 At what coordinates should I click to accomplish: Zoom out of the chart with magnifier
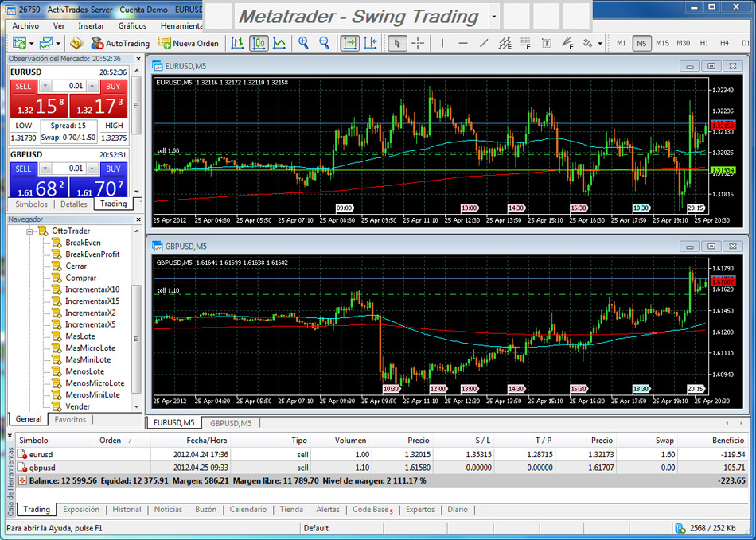point(324,43)
